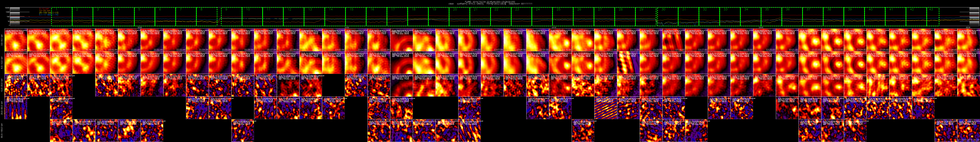Open the 3–6 keV image stamped 23:13:56
This screenshot has height=142, width=980.
click(x=629, y=40)
